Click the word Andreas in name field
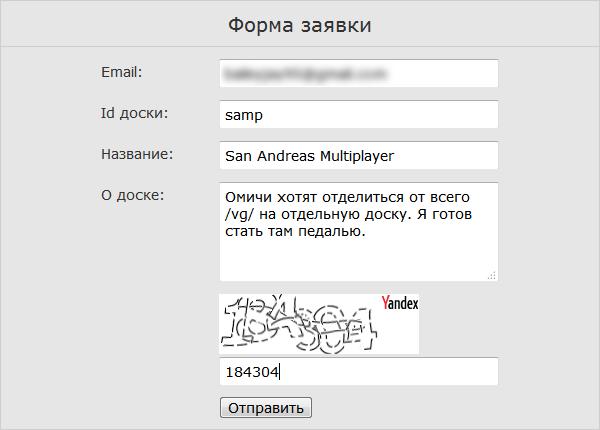This screenshot has width=600, height=430. point(286,156)
